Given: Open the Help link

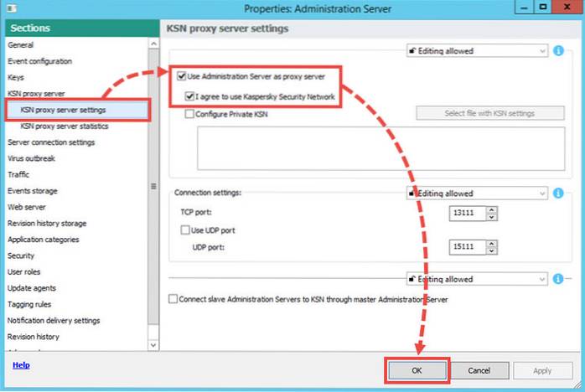Looking at the screenshot, I should click(x=21, y=365).
